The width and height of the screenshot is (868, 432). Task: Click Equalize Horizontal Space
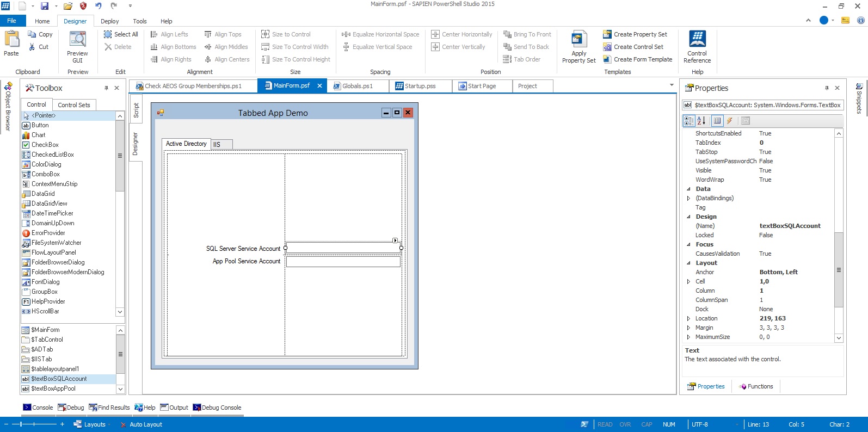380,34
